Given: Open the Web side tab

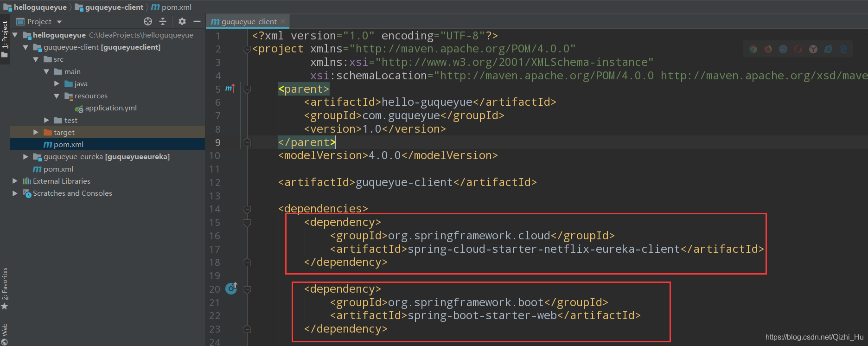Looking at the screenshot, I should pyautogui.click(x=5, y=334).
